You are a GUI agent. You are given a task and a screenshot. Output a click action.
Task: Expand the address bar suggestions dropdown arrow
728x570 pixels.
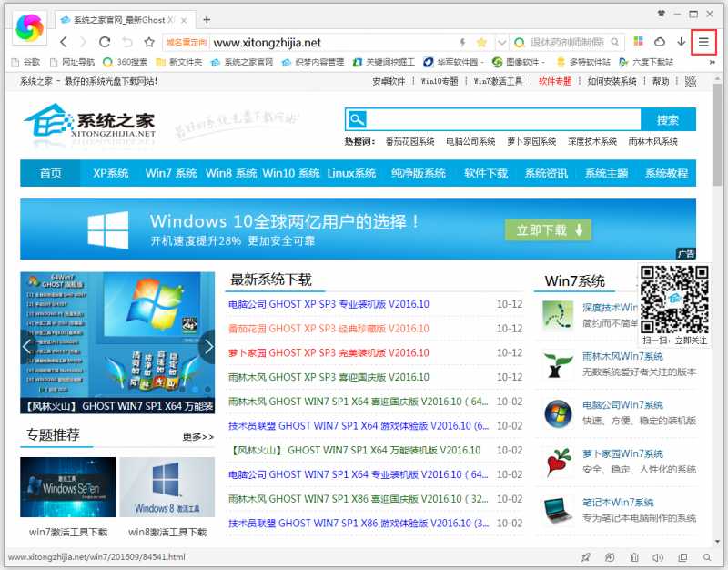502,42
